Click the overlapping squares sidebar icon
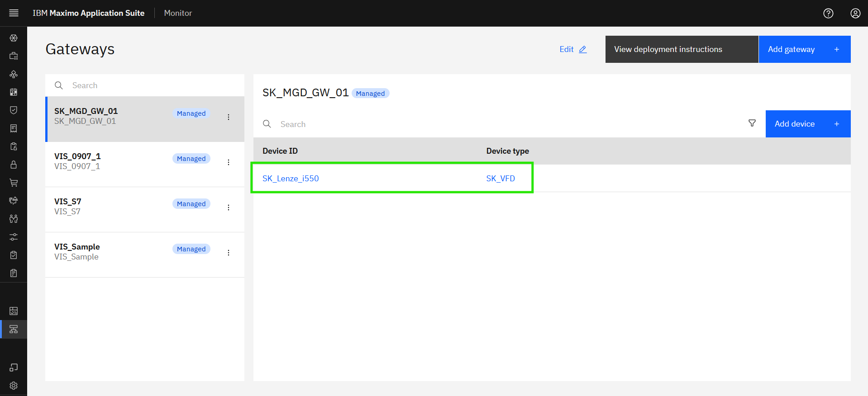 point(14,368)
